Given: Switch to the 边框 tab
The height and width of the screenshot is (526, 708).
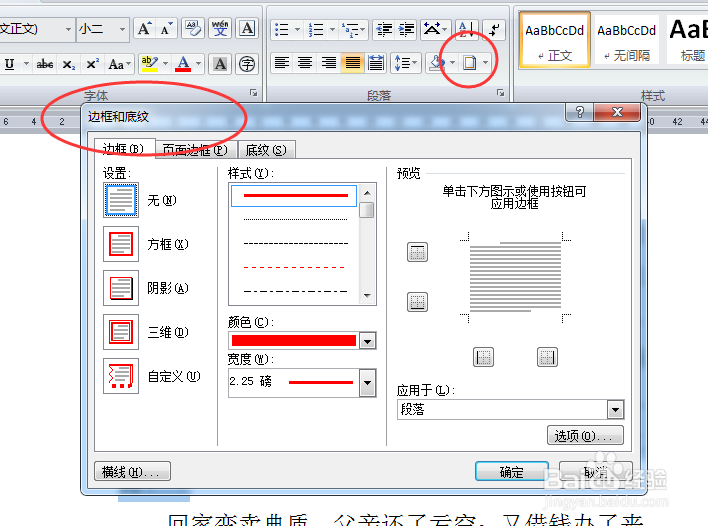Looking at the screenshot, I should (124, 149).
